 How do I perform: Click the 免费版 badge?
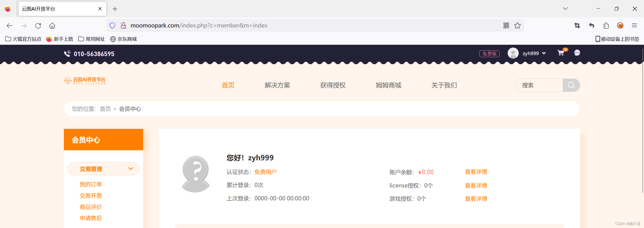point(489,54)
